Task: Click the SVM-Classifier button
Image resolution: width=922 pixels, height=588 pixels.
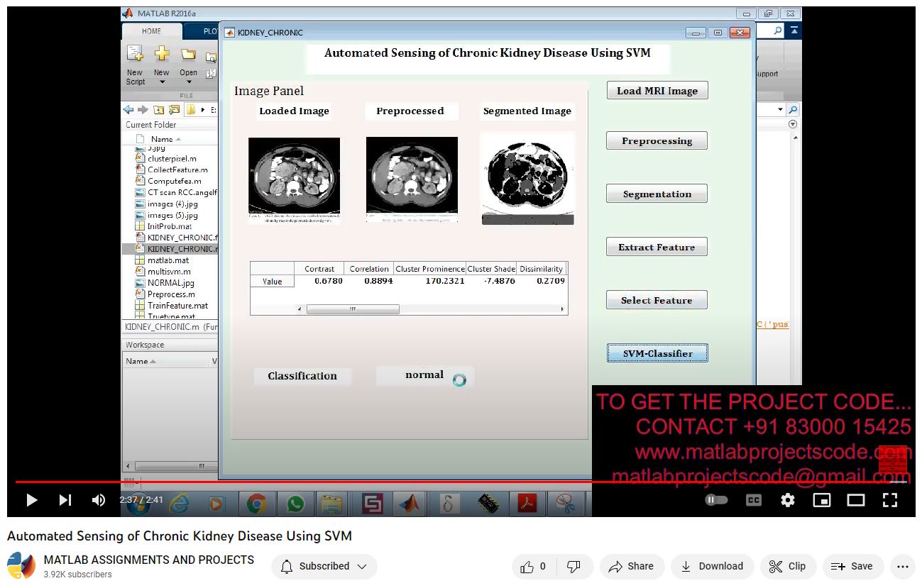Action: (x=657, y=353)
